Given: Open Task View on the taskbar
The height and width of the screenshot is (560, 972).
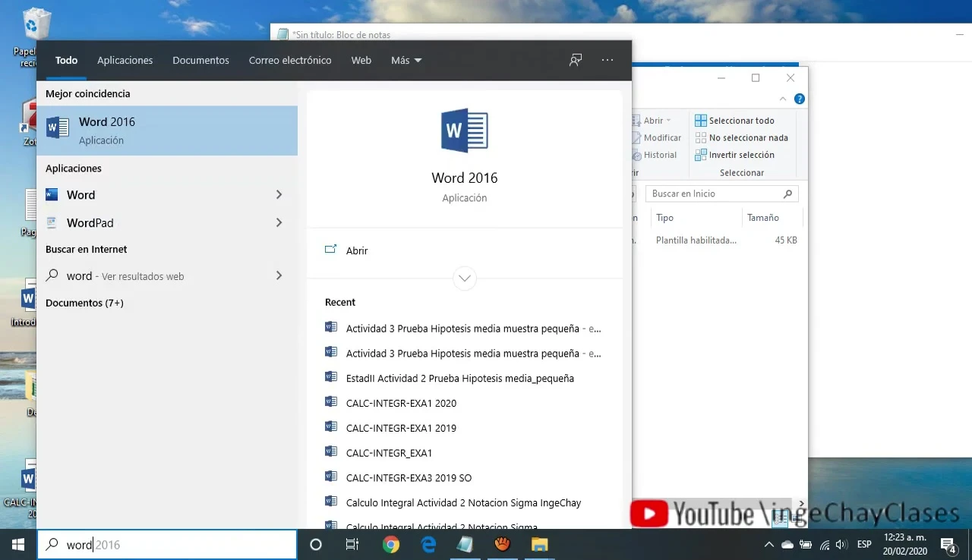Looking at the screenshot, I should tap(352, 544).
